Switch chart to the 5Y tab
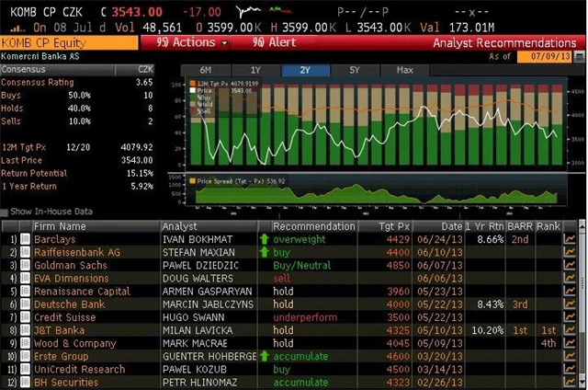This screenshot has height=390, width=588. tap(354, 70)
